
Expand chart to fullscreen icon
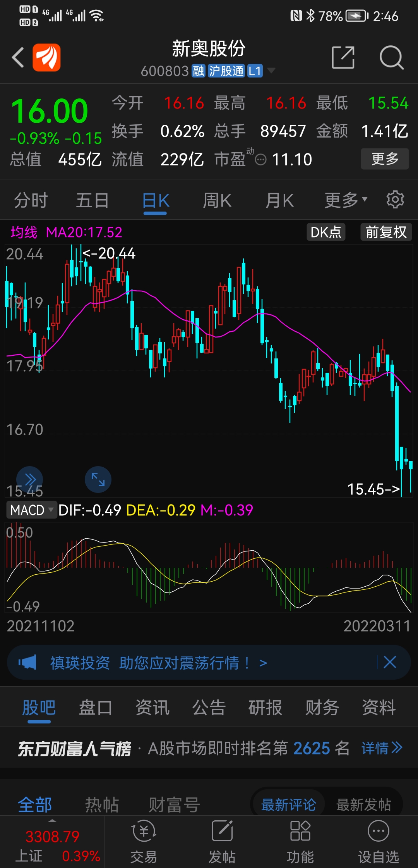[98, 479]
